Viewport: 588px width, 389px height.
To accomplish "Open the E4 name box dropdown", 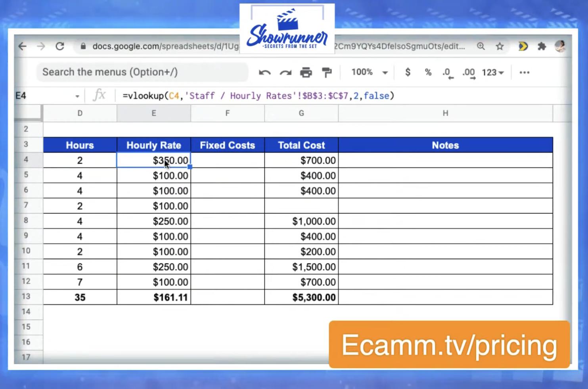I will [77, 95].
